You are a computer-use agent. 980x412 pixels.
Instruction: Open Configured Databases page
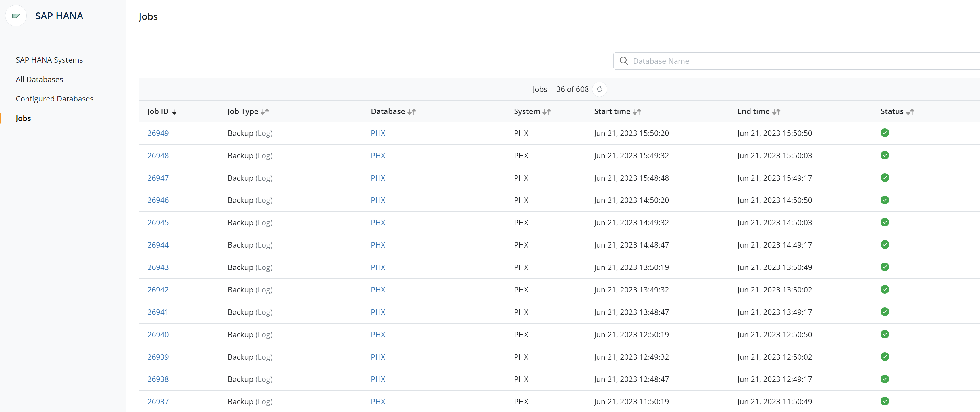[x=54, y=99]
